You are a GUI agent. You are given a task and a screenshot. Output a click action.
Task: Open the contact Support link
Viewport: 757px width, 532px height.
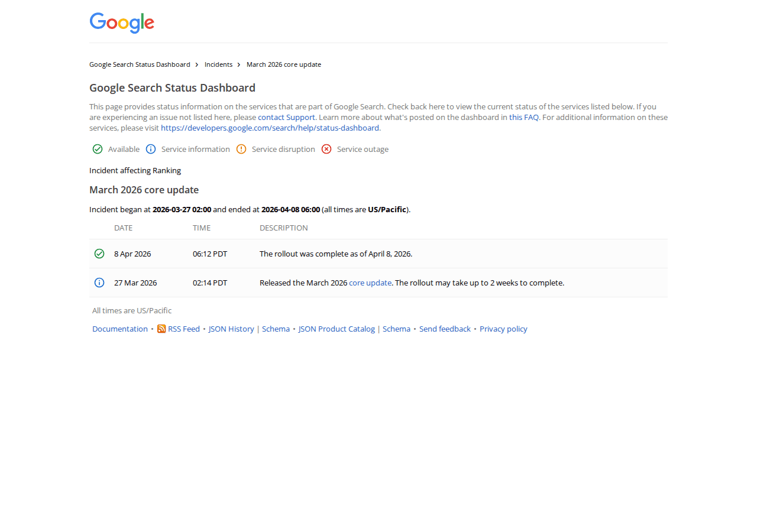pos(286,117)
